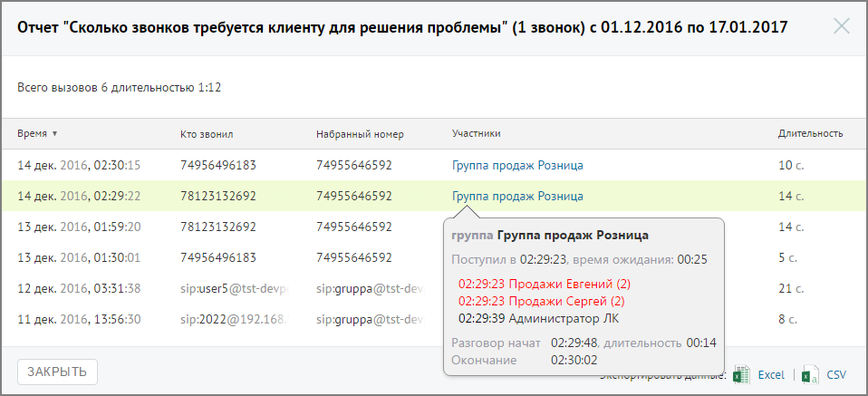The width and height of the screenshot is (868, 396).
Task: Click caller sip:user5@tst-dev in the 03:31:38 row
Action: [236, 288]
